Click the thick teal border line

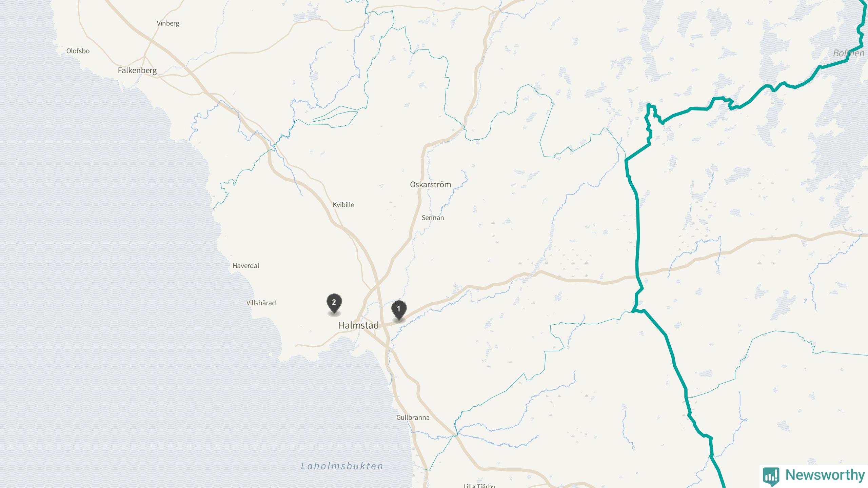[638, 237]
